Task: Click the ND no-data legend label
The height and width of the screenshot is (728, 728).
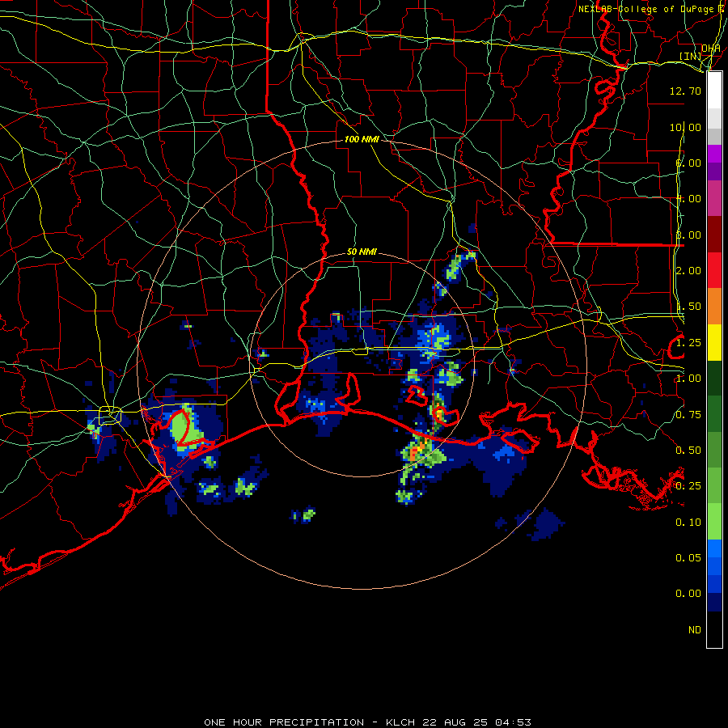Action: point(695,630)
